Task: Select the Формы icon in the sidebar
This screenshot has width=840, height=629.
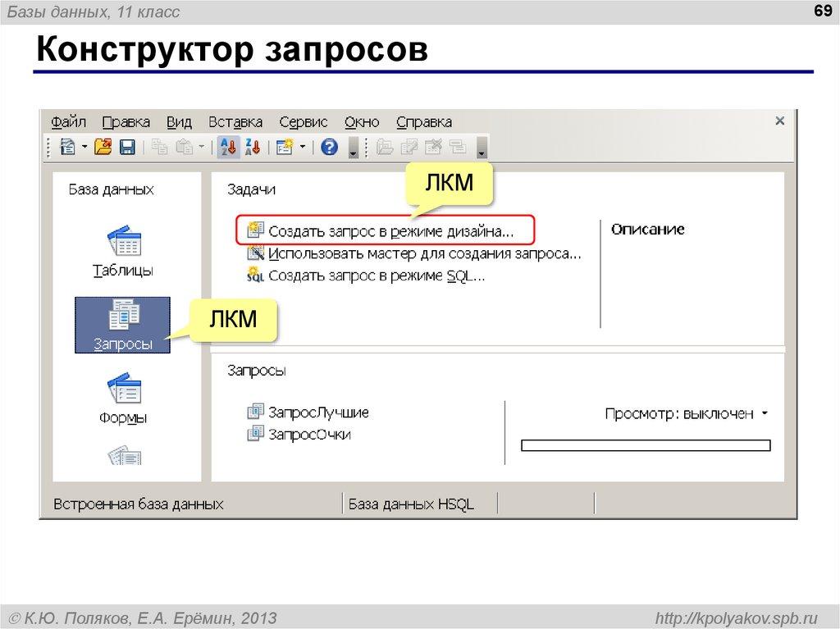Action: pyautogui.click(x=124, y=399)
